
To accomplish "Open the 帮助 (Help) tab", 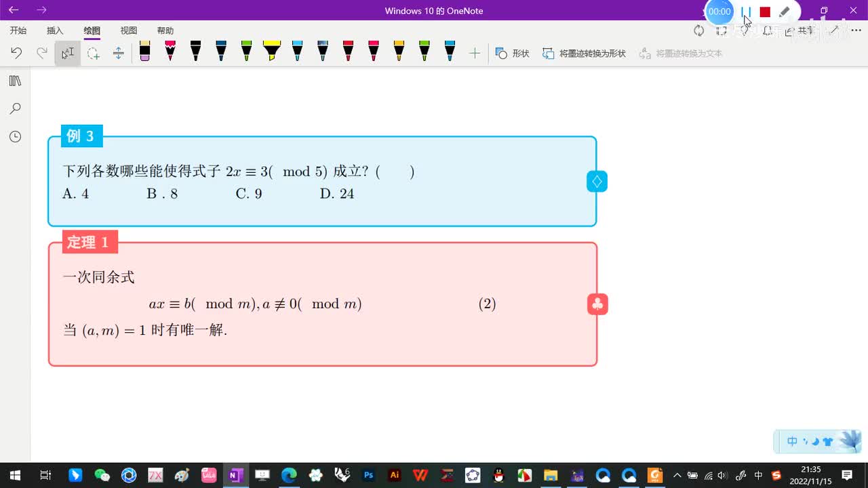I will point(165,30).
